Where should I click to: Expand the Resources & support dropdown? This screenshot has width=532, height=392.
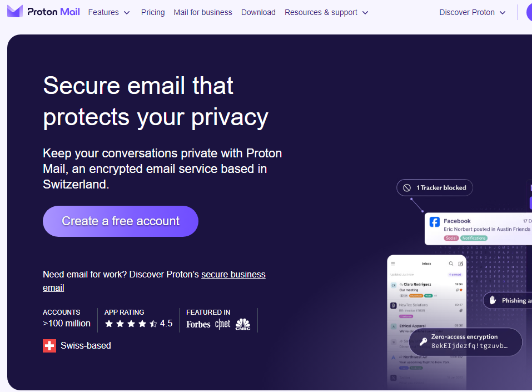coord(326,13)
